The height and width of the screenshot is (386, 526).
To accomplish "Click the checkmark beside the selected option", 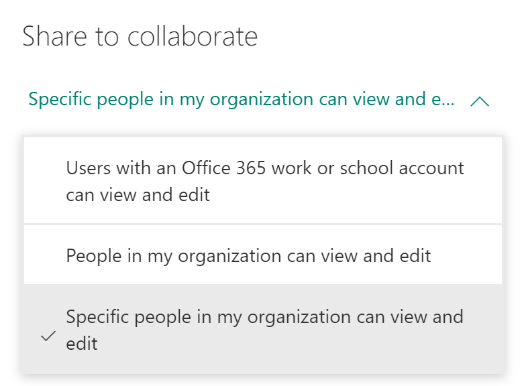I will point(48,336).
